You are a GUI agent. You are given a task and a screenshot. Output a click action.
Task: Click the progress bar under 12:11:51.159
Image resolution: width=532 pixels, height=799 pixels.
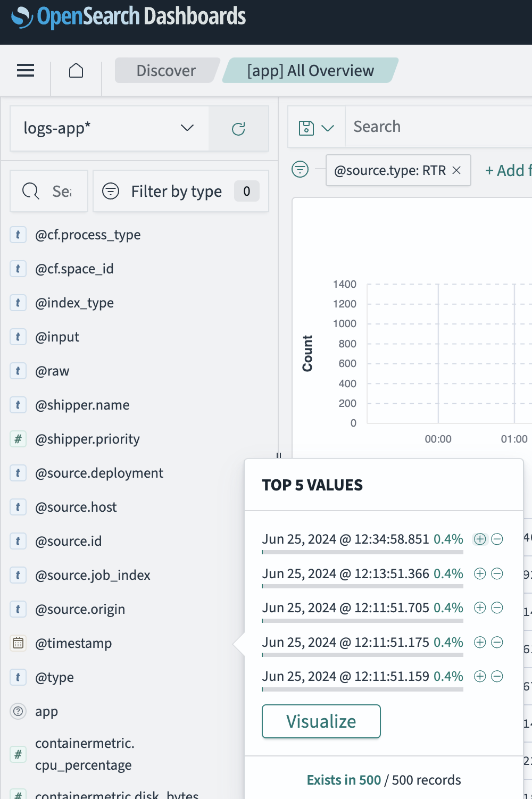coord(362,689)
